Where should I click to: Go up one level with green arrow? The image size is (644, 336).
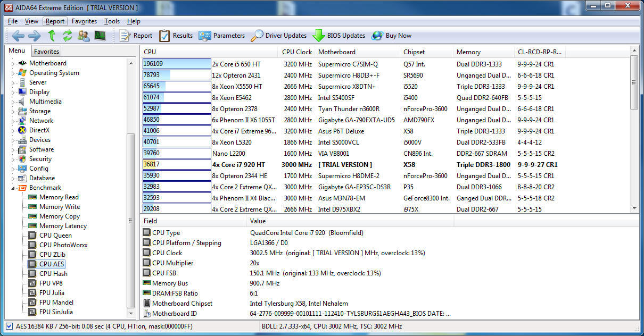(x=52, y=36)
